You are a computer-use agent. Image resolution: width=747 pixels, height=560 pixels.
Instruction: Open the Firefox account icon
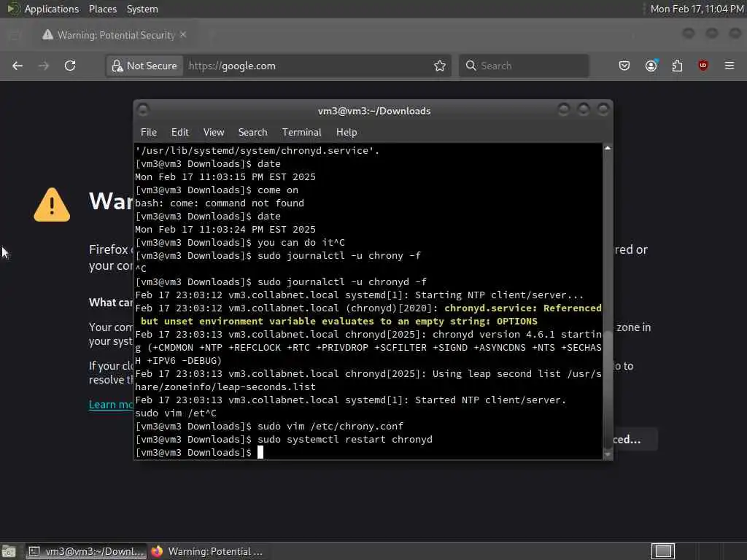click(651, 66)
